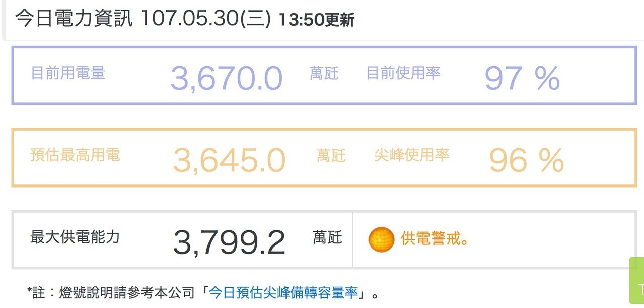Image resolution: width=644 pixels, height=308 pixels.
Task: Click the 13:50更新 update time
Action: pyautogui.click(x=317, y=20)
